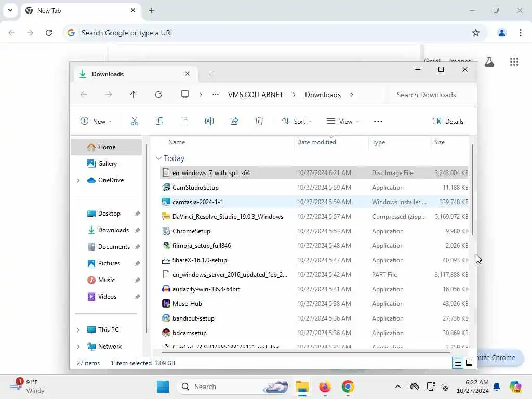
Task: Switch to details list view icon in status bar
Action: (x=458, y=363)
